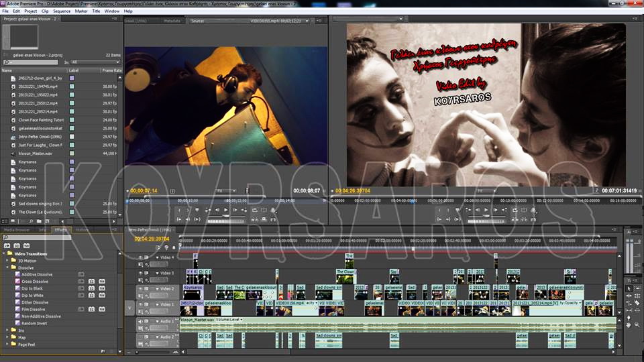Select the Dip to Black transition

click(32, 288)
